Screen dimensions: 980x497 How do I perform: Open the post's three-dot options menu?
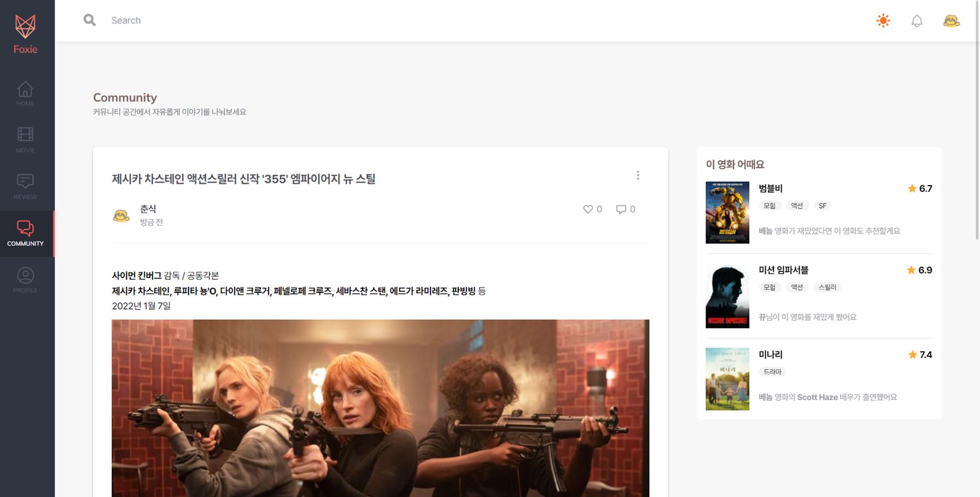pyautogui.click(x=638, y=175)
